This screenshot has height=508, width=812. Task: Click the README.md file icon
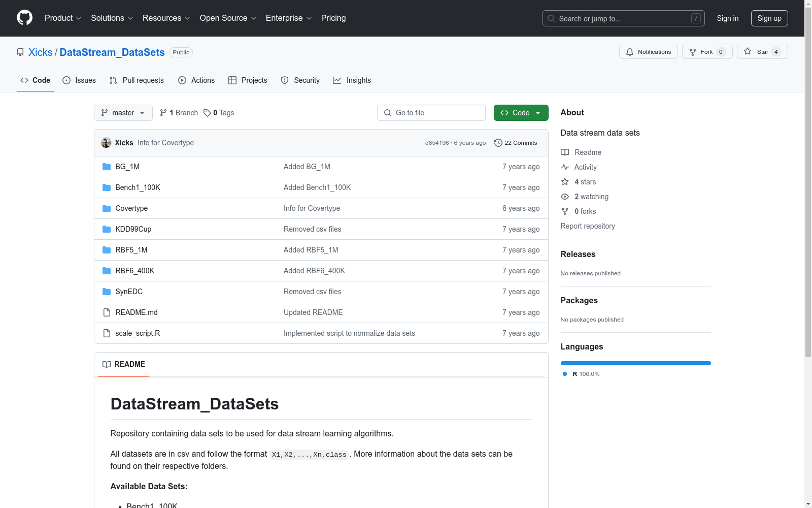(107, 312)
